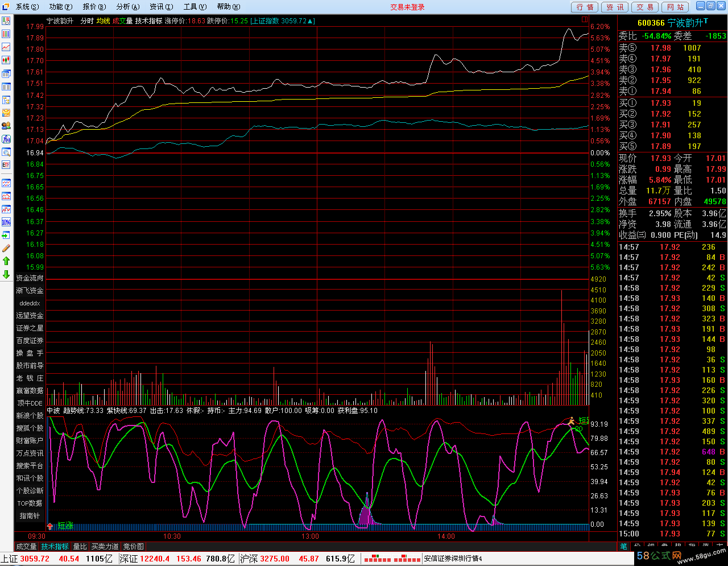Switch to the 买卖力道 tab
The height and width of the screenshot is (566, 728).
(105, 547)
